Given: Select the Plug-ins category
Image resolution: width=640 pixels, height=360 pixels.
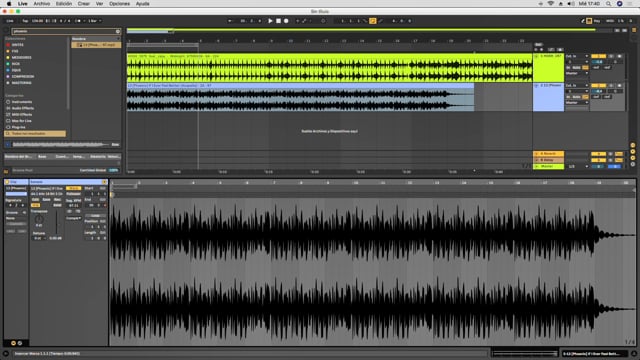Looking at the screenshot, I should pyautogui.click(x=18, y=127).
